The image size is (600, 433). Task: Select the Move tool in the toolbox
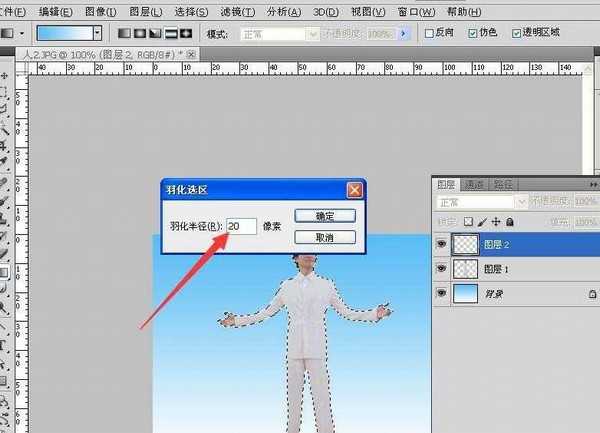coord(5,75)
